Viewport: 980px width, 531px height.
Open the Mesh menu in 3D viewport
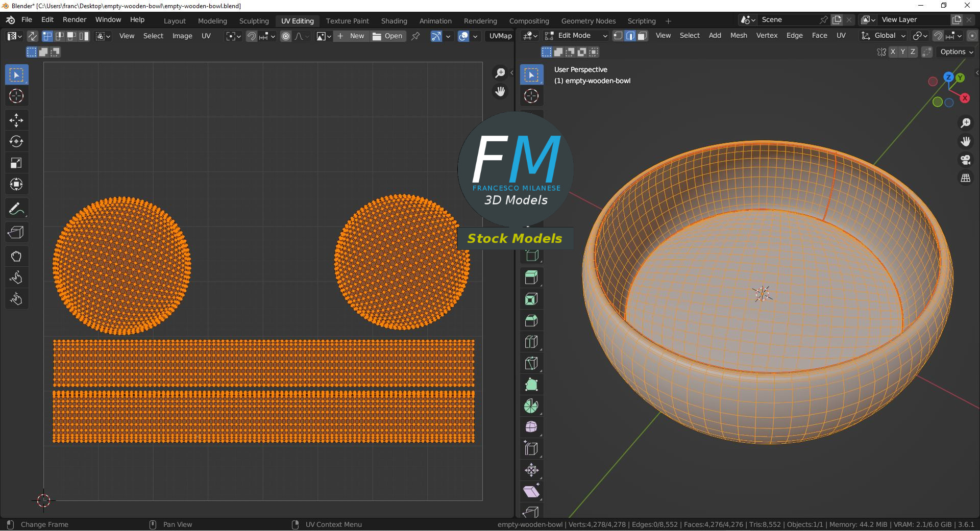point(738,35)
